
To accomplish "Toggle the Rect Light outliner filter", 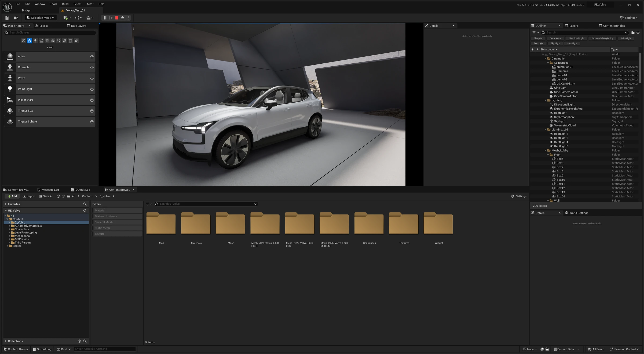I will coord(538,44).
